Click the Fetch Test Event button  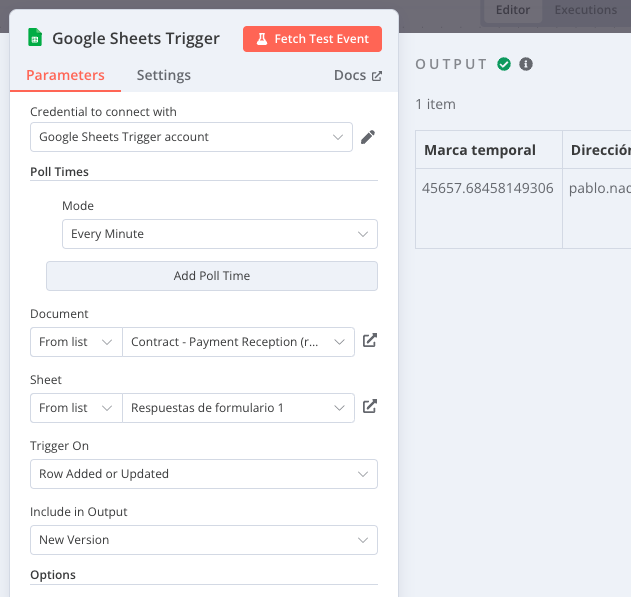pos(312,39)
